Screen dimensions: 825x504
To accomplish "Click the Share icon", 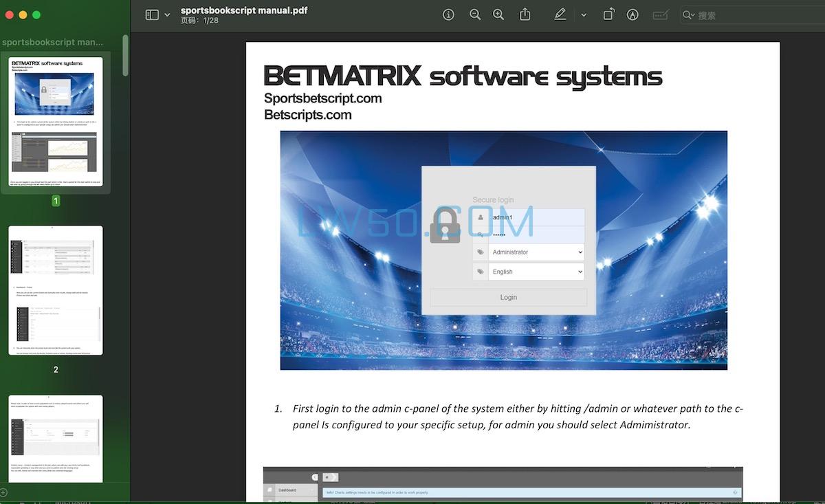I will pyautogui.click(x=525, y=14).
